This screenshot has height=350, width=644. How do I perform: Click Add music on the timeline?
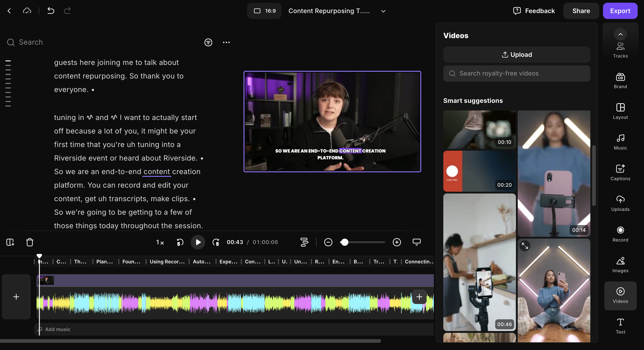57,329
